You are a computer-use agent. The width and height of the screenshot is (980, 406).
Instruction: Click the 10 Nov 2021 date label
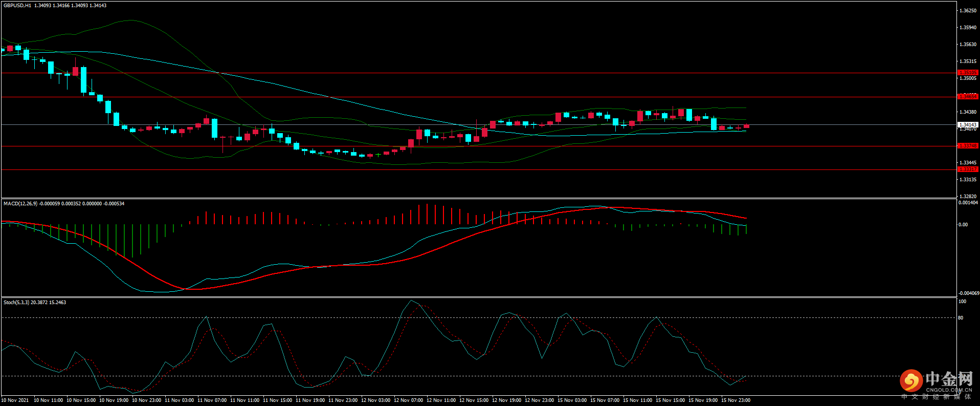(15, 400)
